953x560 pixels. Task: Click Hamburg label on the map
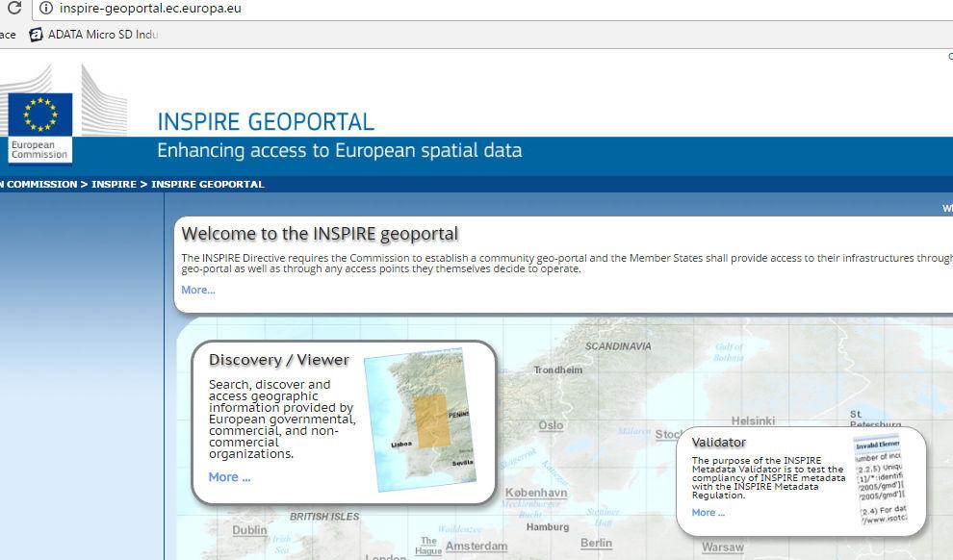pos(548,527)
